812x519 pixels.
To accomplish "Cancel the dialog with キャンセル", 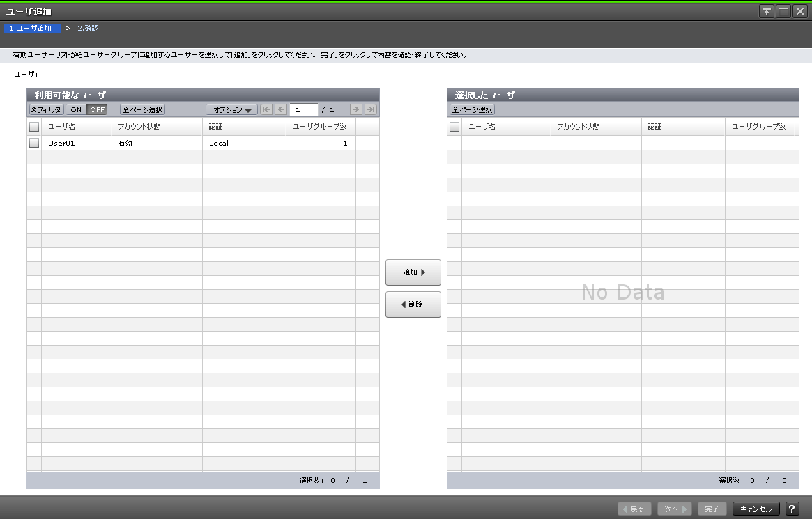I will pos(756,509).
